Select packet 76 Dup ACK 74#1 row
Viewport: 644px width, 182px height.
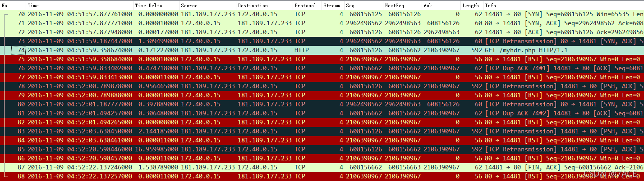click(x=322, y=68)
